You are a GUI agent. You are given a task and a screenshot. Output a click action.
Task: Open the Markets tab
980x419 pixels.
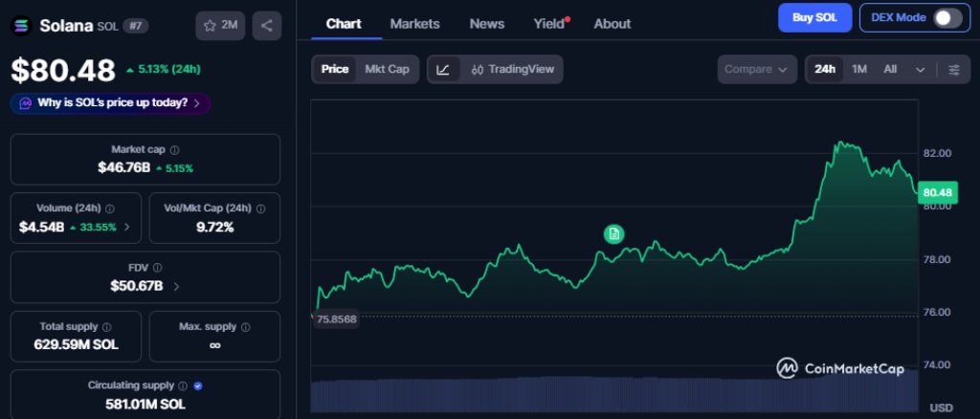[x=415, y=24]
